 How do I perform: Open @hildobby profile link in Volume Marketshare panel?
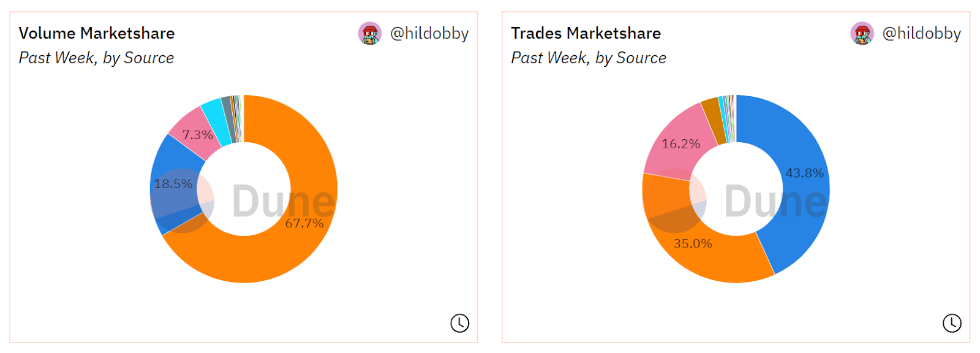[x=429, y=34]
